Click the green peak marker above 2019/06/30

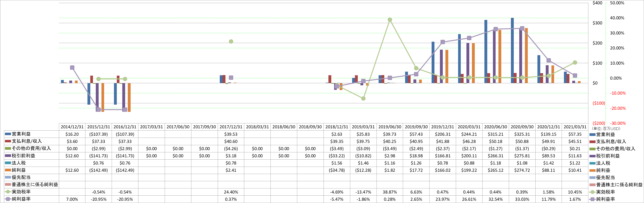click(390, 20)
